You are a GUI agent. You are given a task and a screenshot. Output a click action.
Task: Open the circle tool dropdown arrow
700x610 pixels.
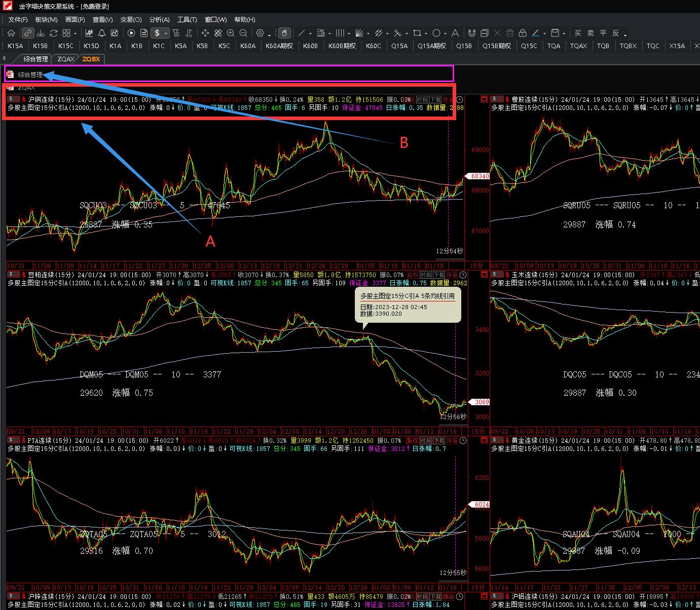[445, 34]
